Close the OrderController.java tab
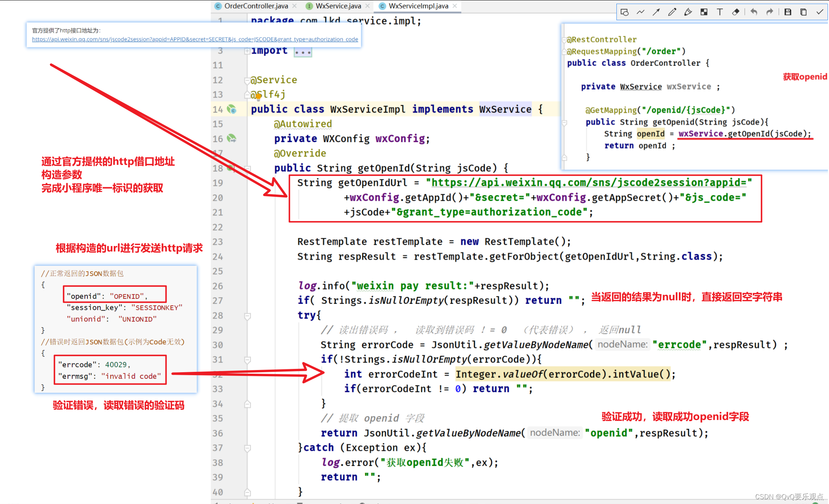829x504 pixels. click(x=294, y=6)
